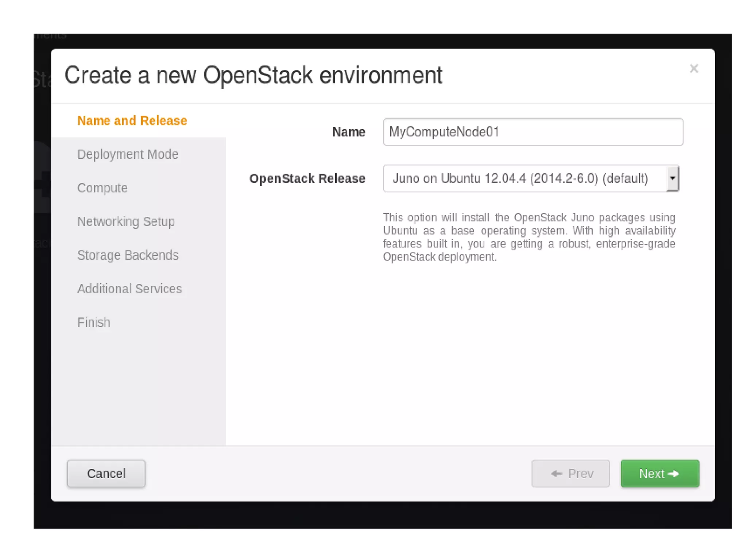
Task: Close the dialog with the X icon
Action: tap(693, 69)
